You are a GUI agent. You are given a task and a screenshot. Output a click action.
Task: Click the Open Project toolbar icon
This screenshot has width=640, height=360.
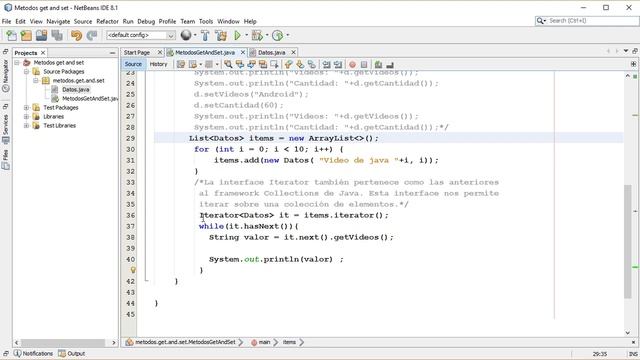point(41,36)
